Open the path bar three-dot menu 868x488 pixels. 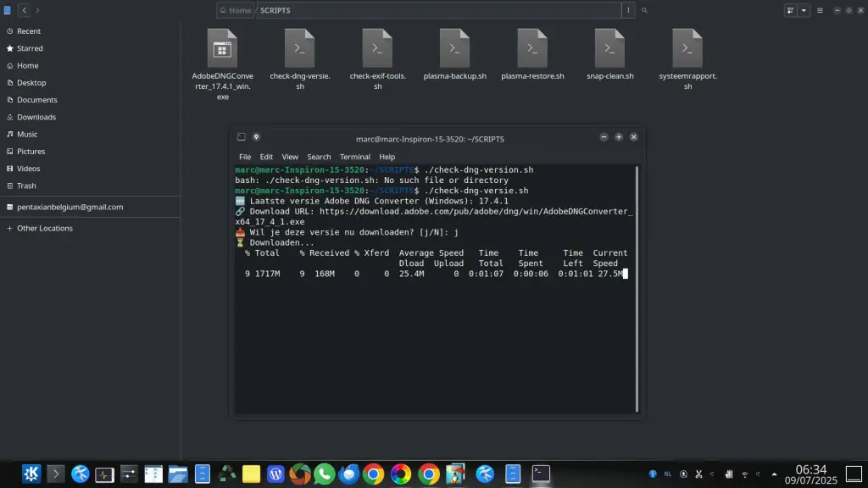tap(628, 10)
